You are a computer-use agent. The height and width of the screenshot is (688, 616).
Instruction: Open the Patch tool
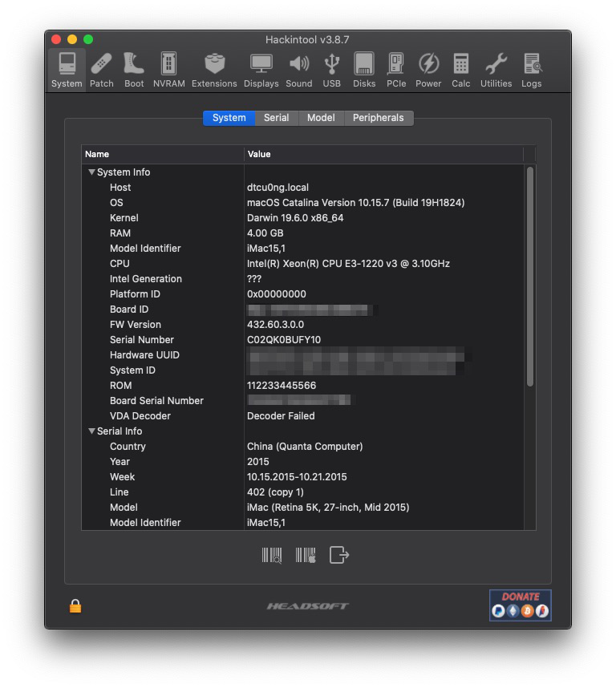coord(101,71)
